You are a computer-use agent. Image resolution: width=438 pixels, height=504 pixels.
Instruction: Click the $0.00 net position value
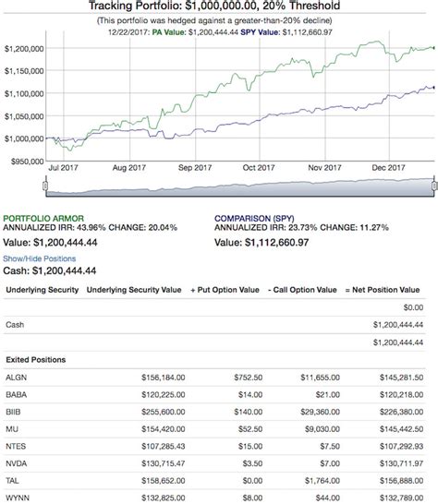[414, 307]
